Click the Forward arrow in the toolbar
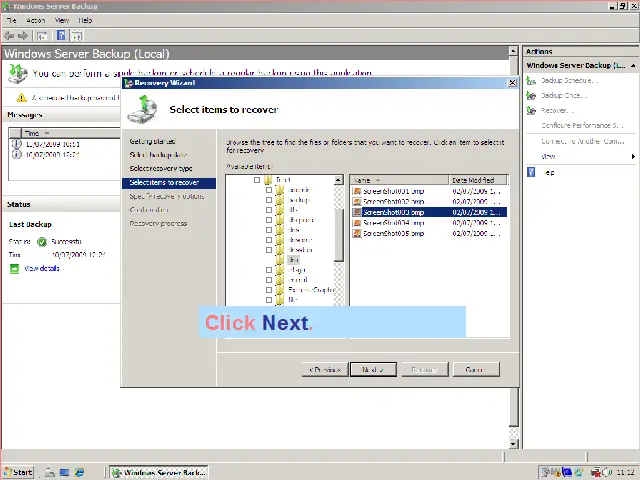This screenshot has width=640, height=480. [23, 36]
